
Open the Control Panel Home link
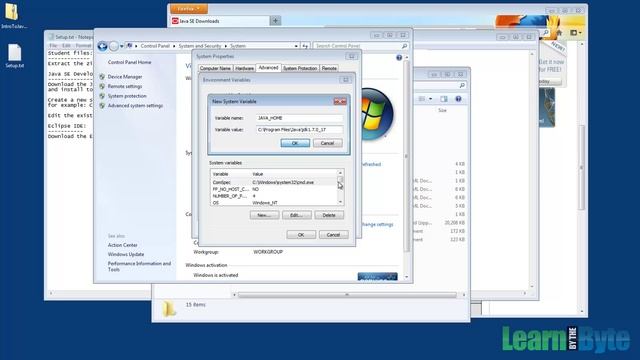pos(129,62)
